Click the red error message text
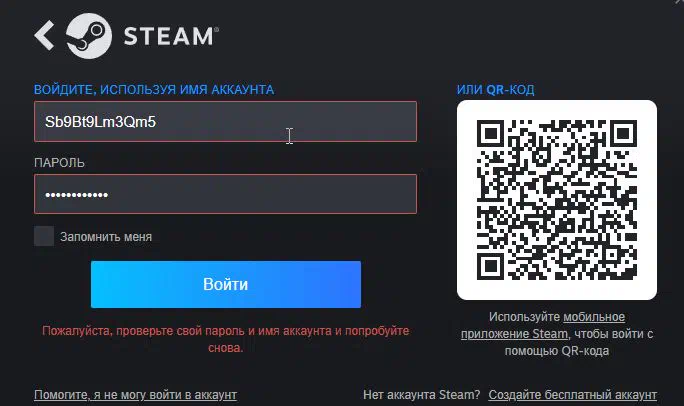This screenshot has width=684, height=406. [226, 339]
